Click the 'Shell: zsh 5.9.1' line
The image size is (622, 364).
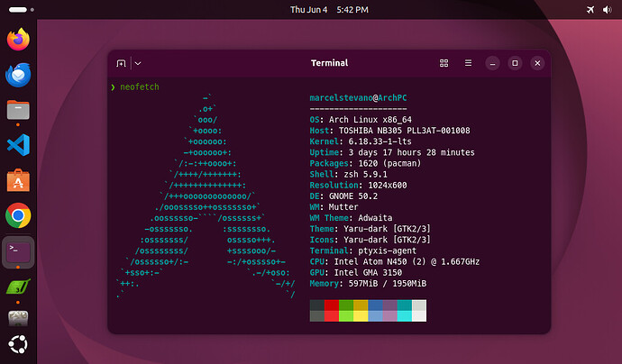[348, 174]
